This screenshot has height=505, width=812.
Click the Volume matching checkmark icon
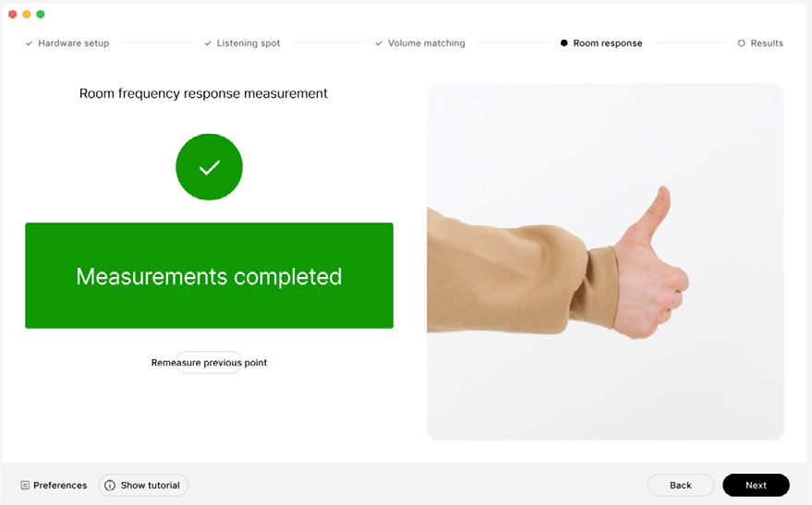point(379,43)
